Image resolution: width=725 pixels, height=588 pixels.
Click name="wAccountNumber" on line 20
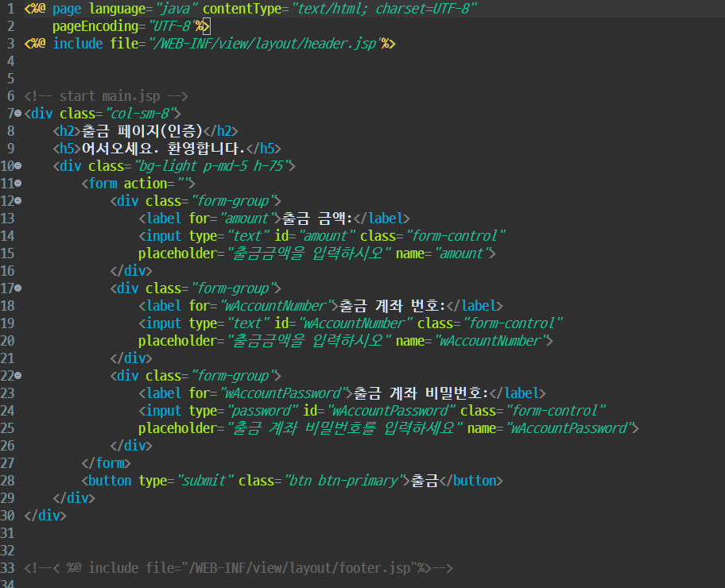click(489, 341)
